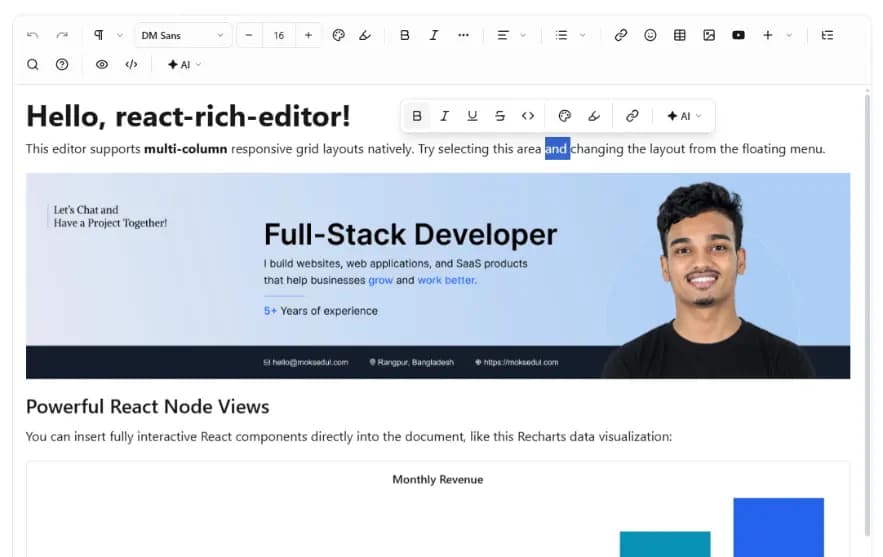Click the 'Monthly Revenue' chart title
This screenshot has height=557, width=883.
(438, 479)
